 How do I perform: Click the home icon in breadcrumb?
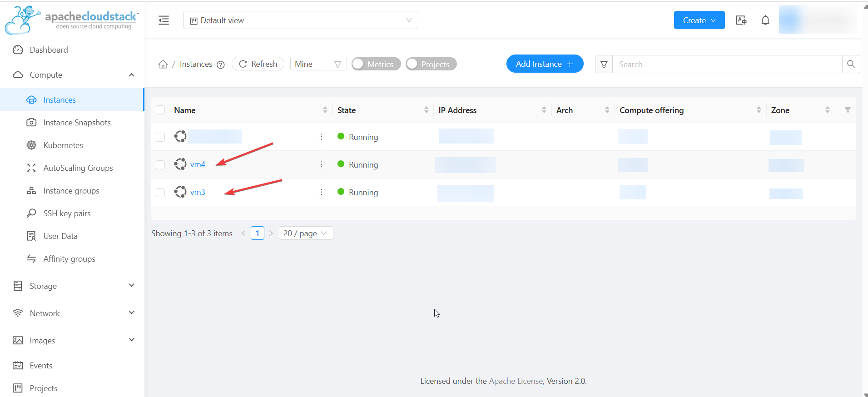point(163,65)
